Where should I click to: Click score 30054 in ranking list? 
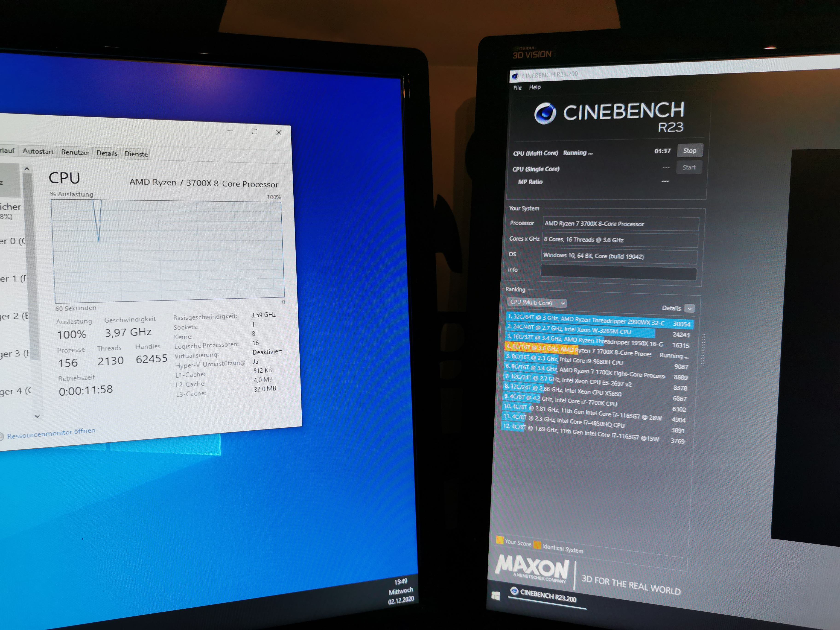pyautogui.click(x=681, y=324)
